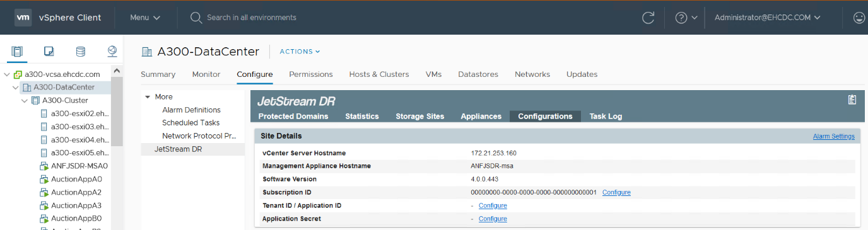Open the help question mark menu
The image size is (868, 230).
coord(686,18)
